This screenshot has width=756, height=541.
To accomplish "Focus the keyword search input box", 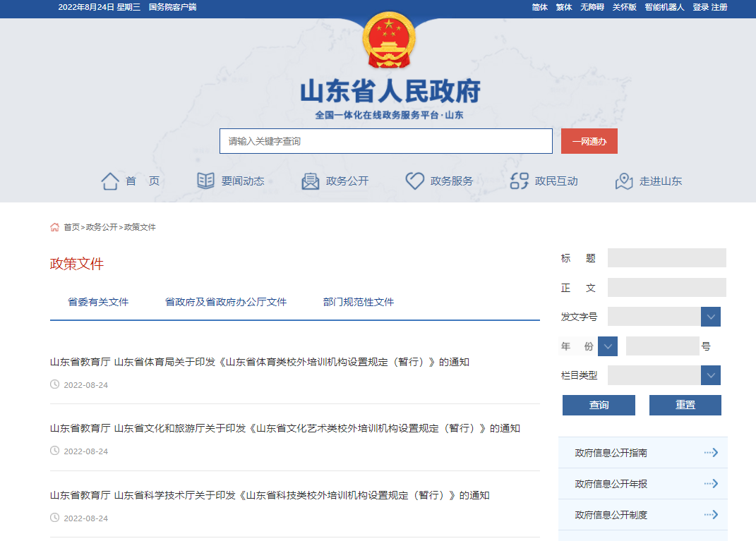I will pyautogui.click(x=385, y=141).
